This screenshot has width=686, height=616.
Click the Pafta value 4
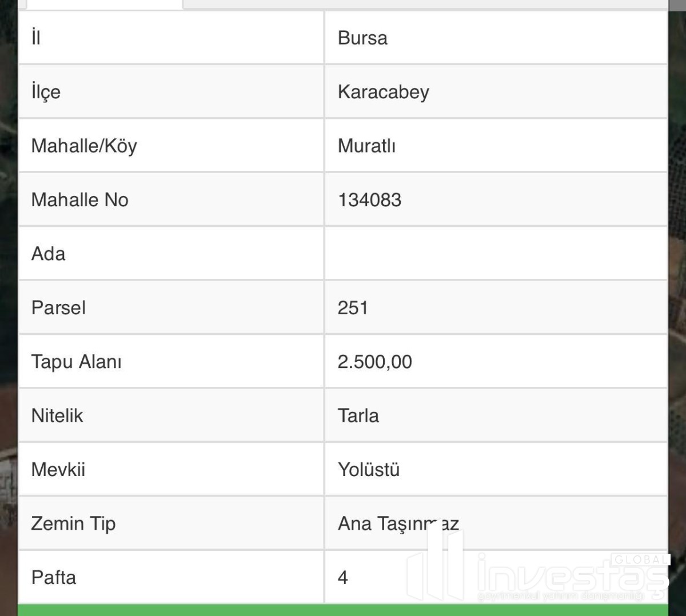(342, 578)
